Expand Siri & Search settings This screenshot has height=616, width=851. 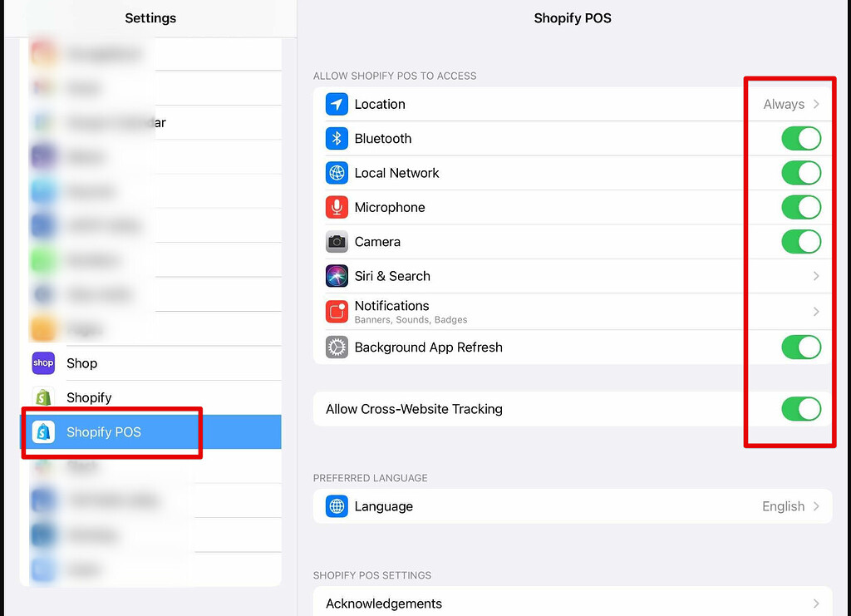coord(815,276)
